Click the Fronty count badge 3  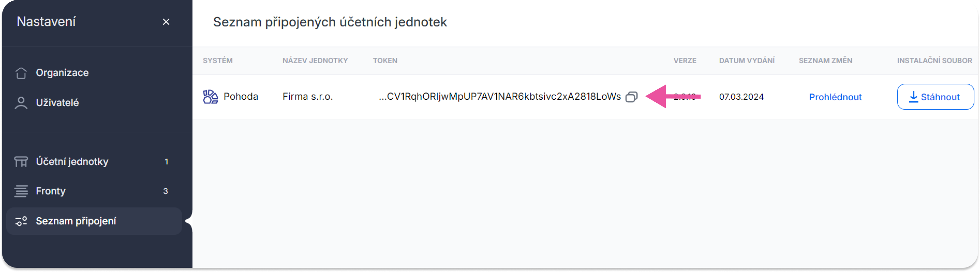coord(166,191)
